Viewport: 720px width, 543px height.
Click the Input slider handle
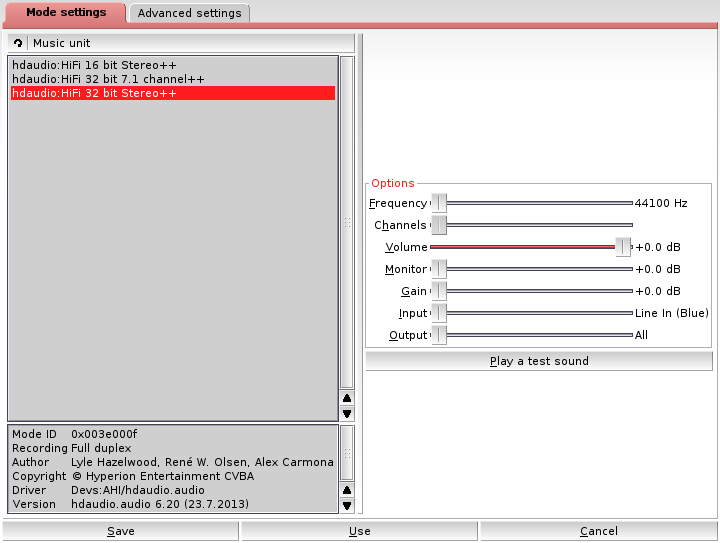(438, 313)
